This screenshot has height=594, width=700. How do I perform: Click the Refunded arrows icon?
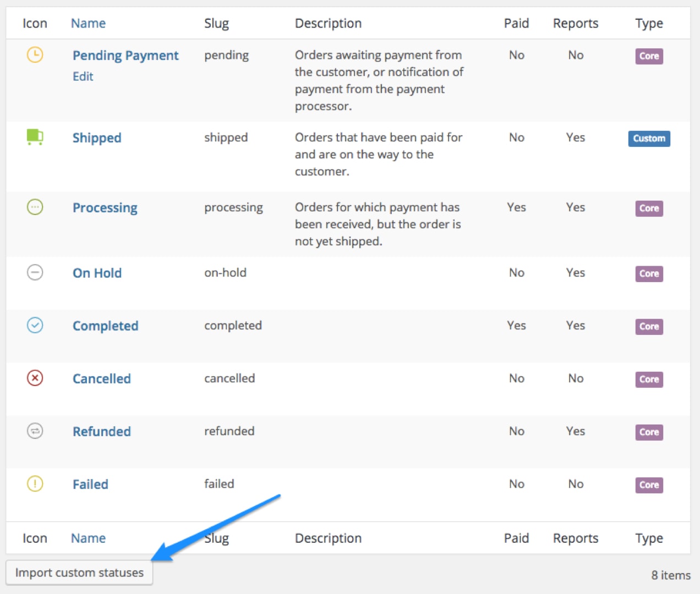point(35,431)
